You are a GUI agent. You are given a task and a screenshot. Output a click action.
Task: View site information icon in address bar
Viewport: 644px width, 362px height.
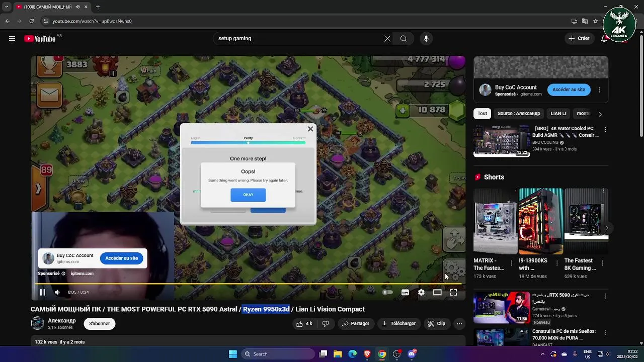pos(46,21)
